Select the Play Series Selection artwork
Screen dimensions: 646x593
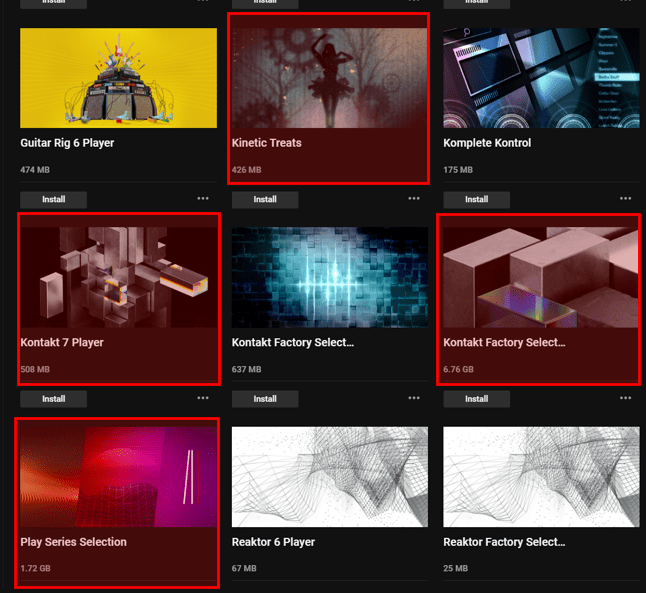coord(119,477)
